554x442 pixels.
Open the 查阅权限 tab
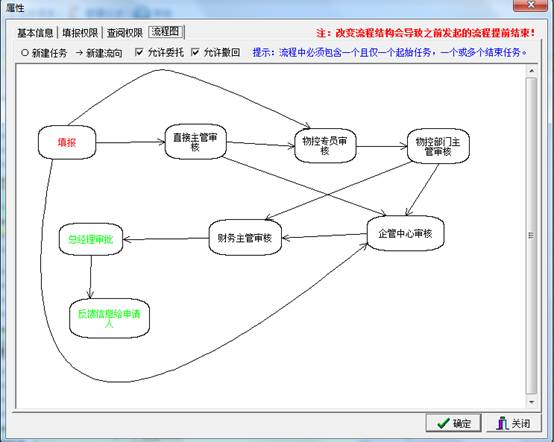(x=125, y=33)
